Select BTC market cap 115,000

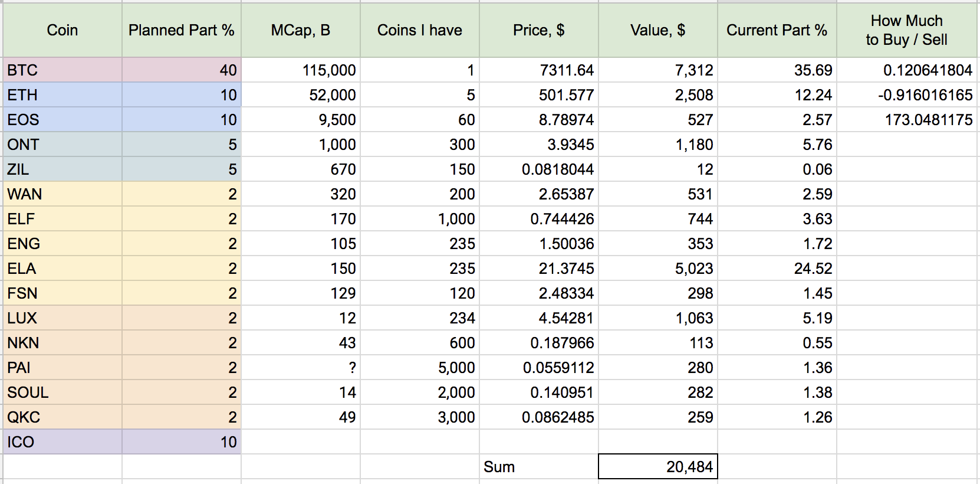[x=301, y=70]
